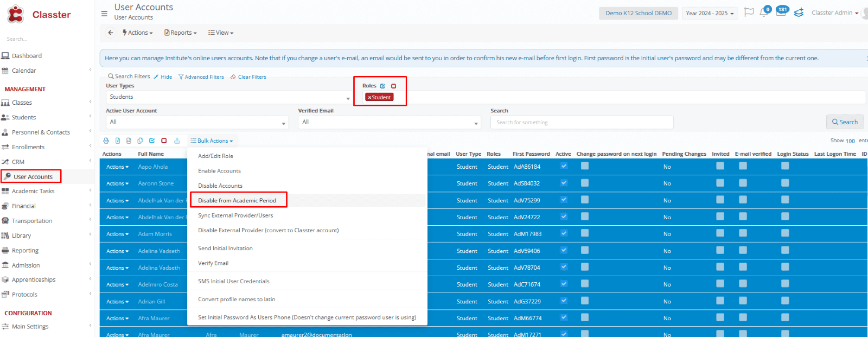Change the Show 100 entries value

coord(850,141)
